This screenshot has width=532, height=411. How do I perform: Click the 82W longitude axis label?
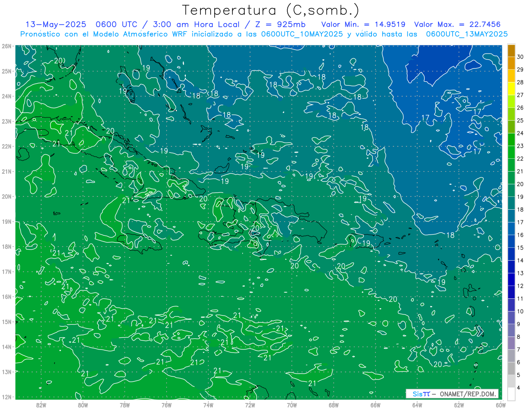point(41,405)
